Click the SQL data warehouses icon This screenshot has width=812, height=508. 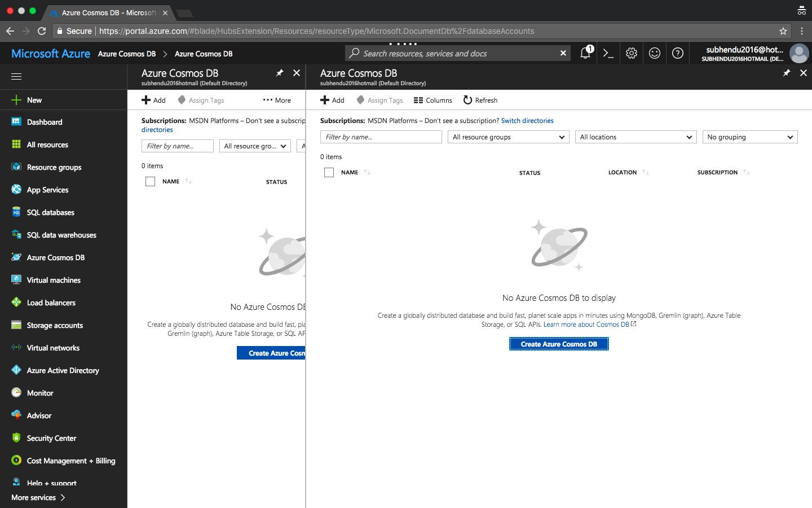16,235
